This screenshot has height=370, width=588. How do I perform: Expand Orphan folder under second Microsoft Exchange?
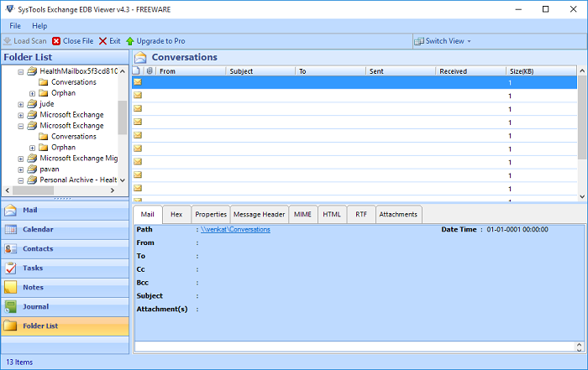click(x=32, y=148)
